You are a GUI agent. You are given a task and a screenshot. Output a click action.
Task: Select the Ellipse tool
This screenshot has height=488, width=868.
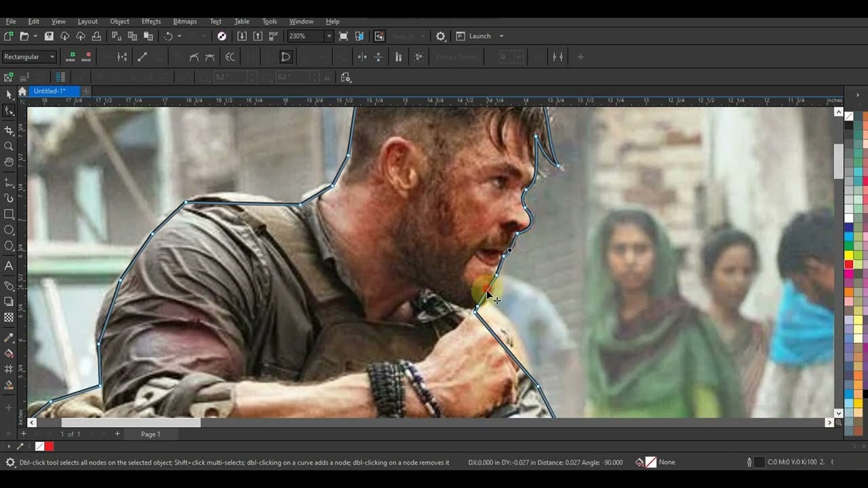point(9,230)
